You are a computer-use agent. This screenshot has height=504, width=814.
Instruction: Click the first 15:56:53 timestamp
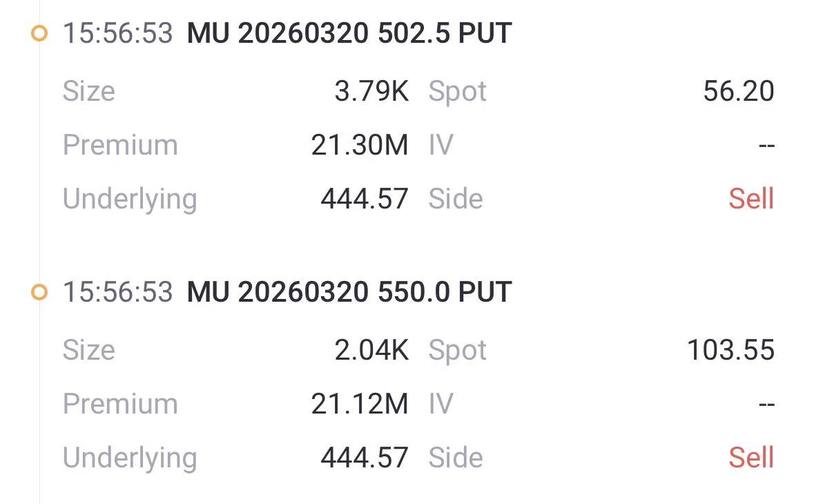(117, 33)
